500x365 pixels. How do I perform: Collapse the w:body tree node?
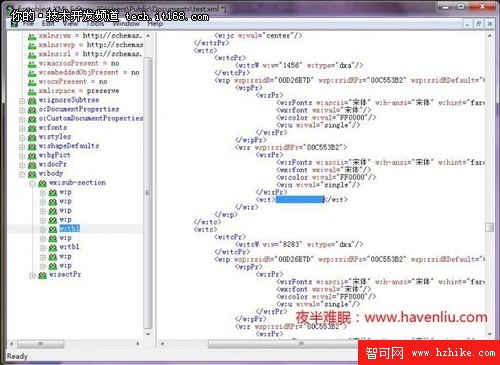click(x=22, y=174)
